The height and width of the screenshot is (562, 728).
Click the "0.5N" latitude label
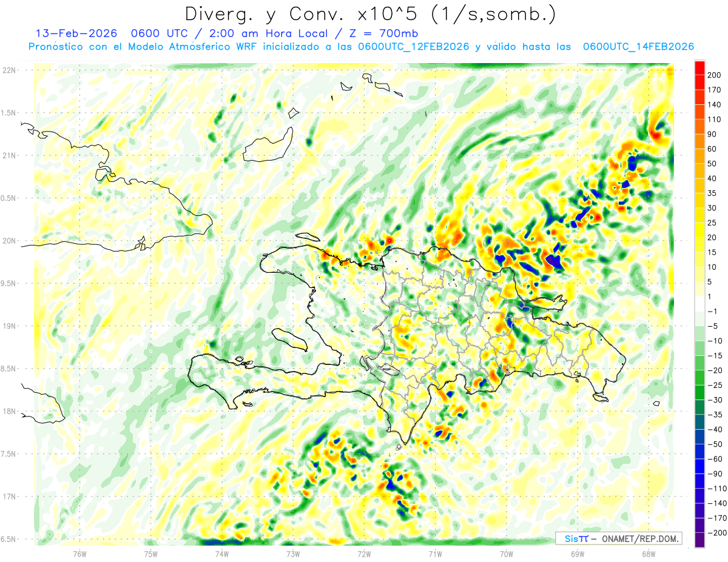click(x=9, y=198)
